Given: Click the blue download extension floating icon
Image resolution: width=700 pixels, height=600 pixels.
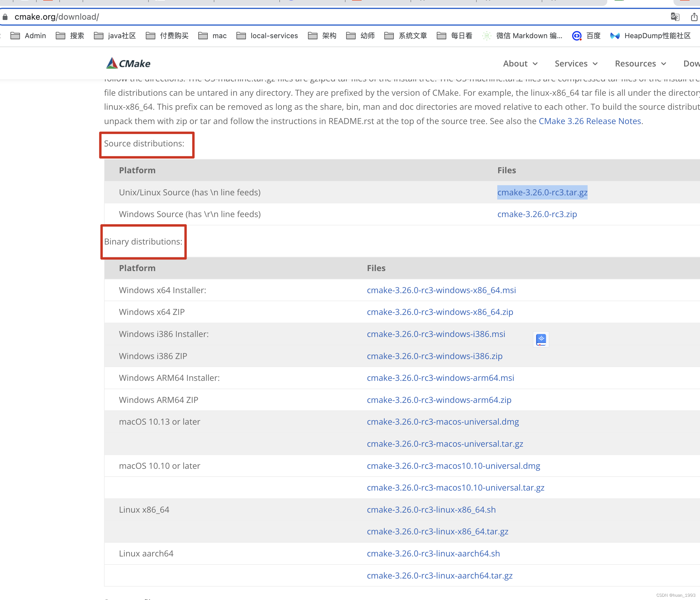Looking at the screenshot, I should pyautogui.click(x=541, y=339).
